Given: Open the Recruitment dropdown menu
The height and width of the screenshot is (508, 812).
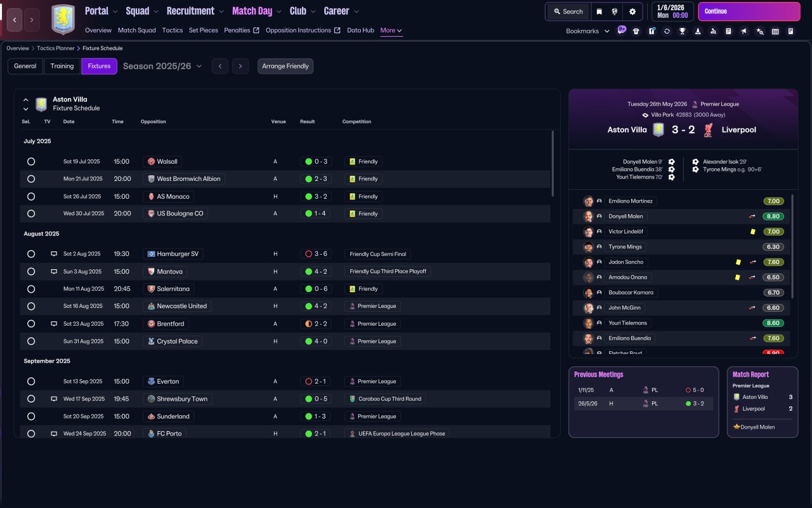Looking at the screenshot, I should [195, 11].
